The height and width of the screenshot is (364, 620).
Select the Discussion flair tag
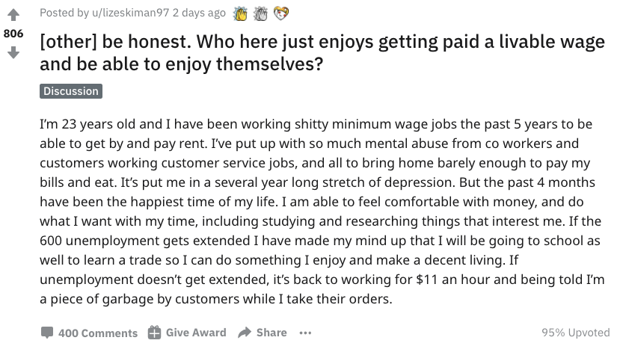71,91
